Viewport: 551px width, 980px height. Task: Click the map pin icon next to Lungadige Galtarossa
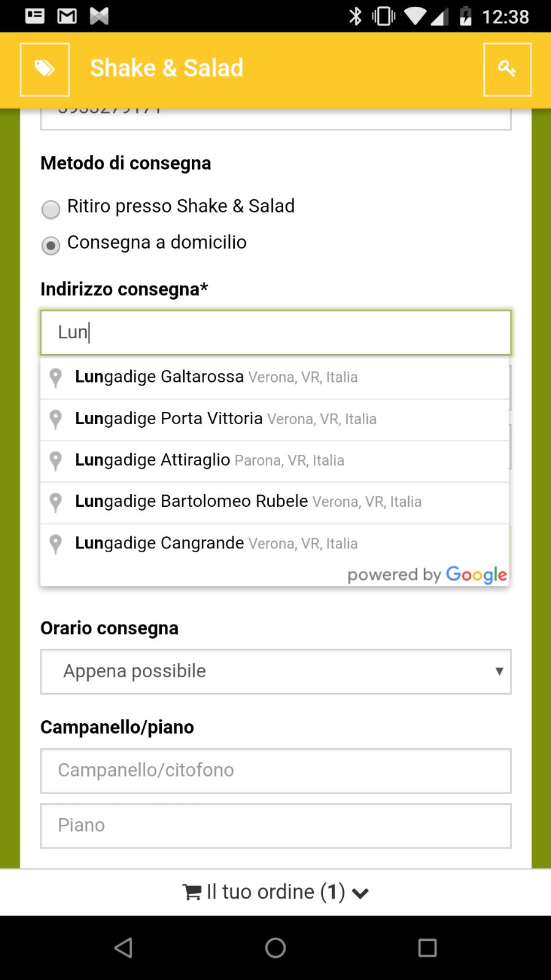[55, 378]
